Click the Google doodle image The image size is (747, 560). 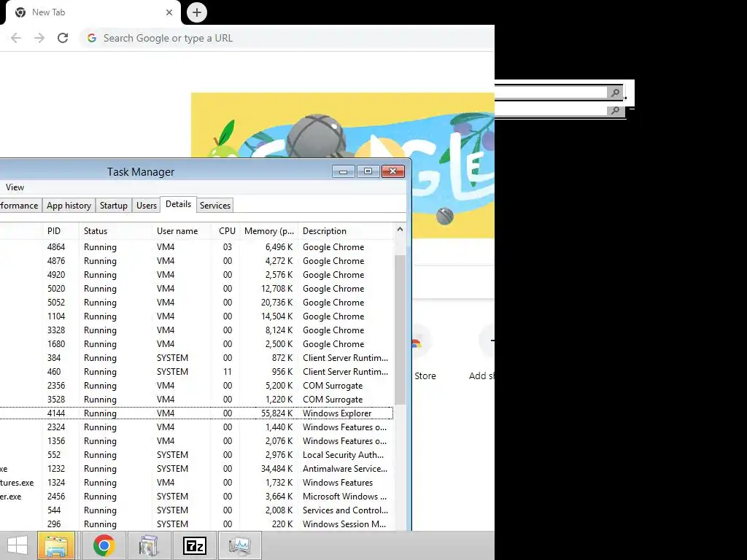(343, 165)
